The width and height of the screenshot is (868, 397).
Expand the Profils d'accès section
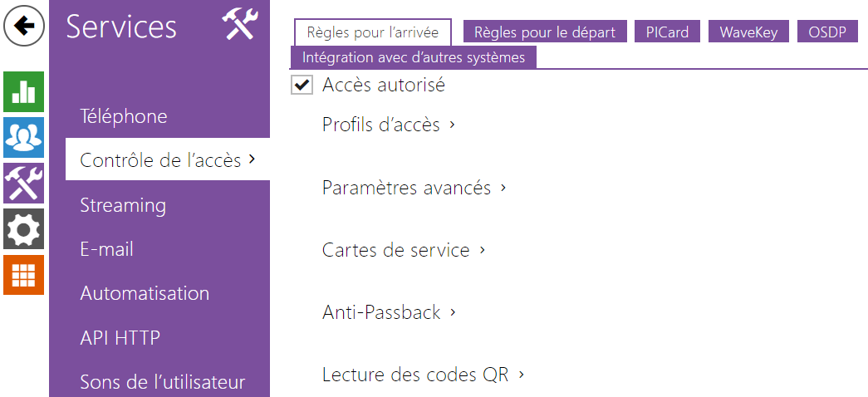[x=388, y=125]
